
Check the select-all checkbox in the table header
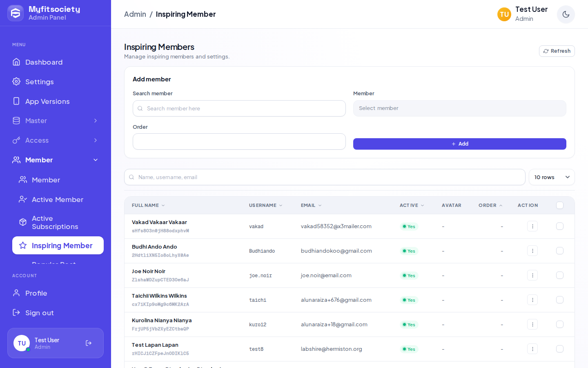tap(560, 205)
